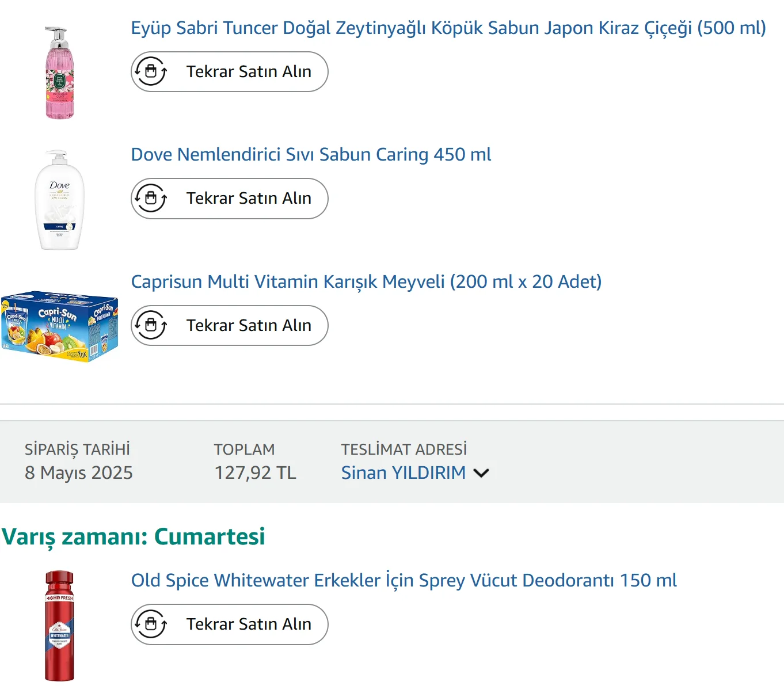Click the Capri-Sun box product image
This screenshot has height=697, width=784.
[x=60, y=326]
